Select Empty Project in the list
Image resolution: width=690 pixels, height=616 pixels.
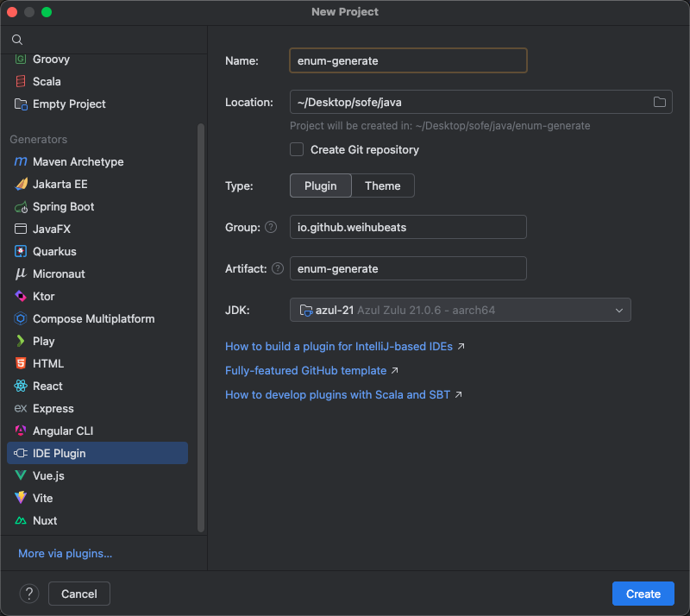97,104
